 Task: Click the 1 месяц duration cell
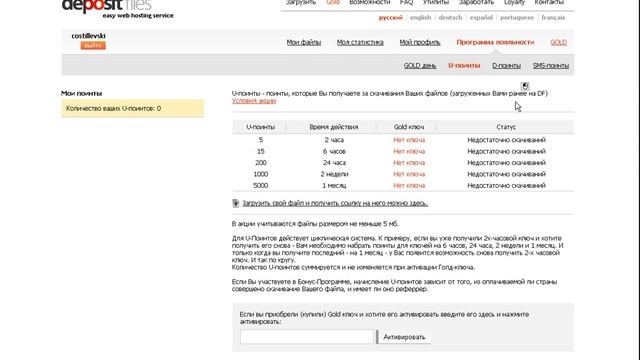click(x=334, y=186)
